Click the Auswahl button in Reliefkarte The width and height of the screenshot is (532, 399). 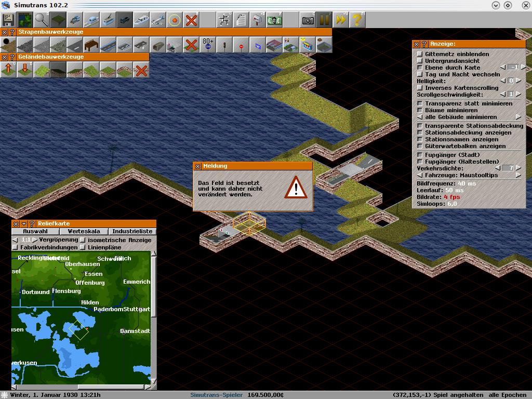point(35,231)
